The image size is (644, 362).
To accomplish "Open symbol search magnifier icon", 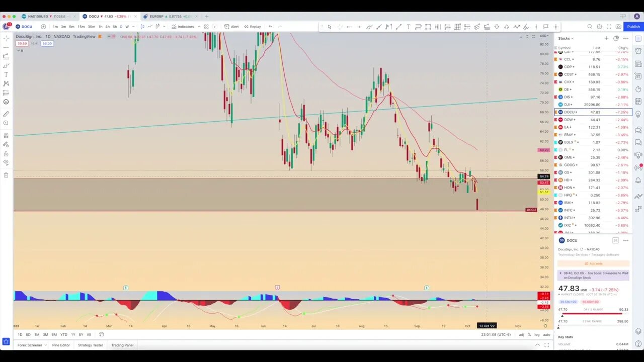I will (590, 27).
